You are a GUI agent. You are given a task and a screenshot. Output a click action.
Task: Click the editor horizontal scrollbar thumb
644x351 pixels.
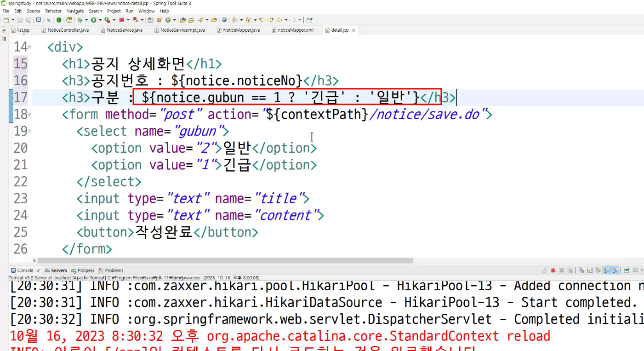[x=225, y=260]
